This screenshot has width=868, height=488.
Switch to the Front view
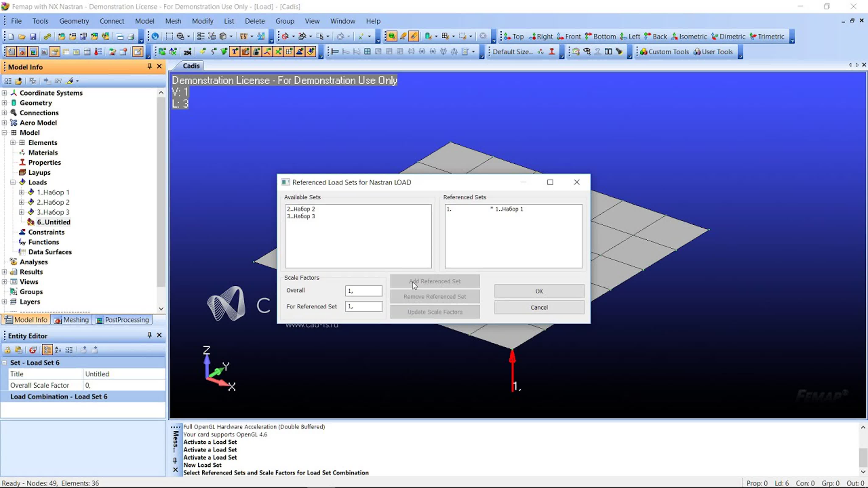(x=569, y=36)
